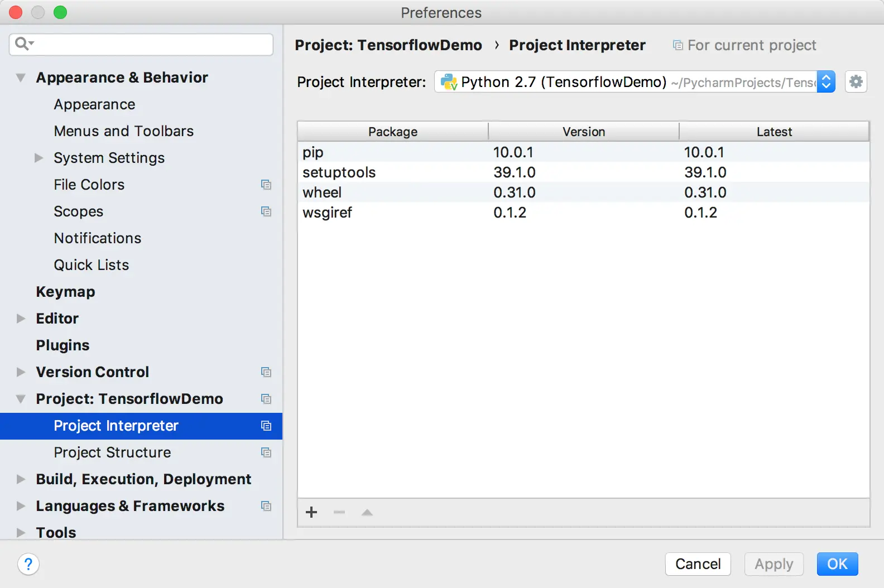Click the search magnifier icon

(x=23, y=44)
